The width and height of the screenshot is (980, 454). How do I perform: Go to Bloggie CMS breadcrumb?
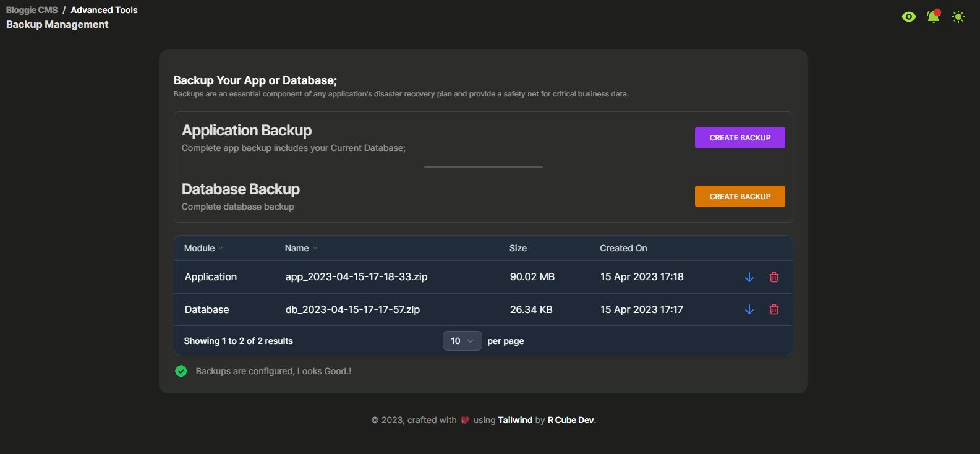pyautogui.click(x=32, y=10)
